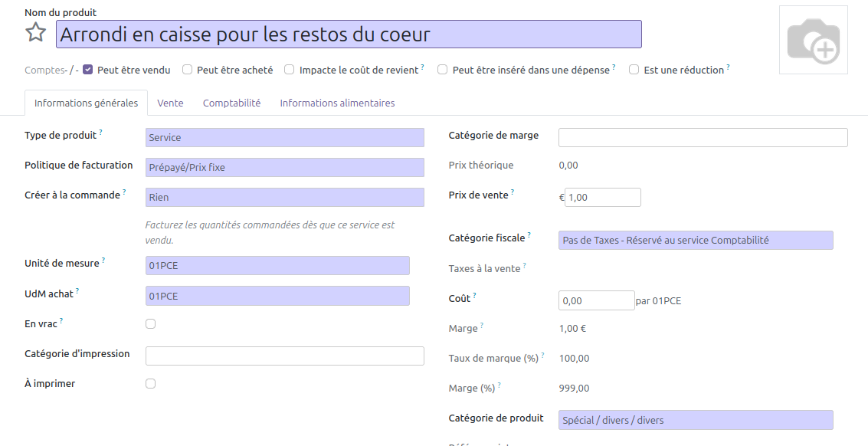Uncheck Peut être vendu
This screenshot has width=868, height=446.
87,70
